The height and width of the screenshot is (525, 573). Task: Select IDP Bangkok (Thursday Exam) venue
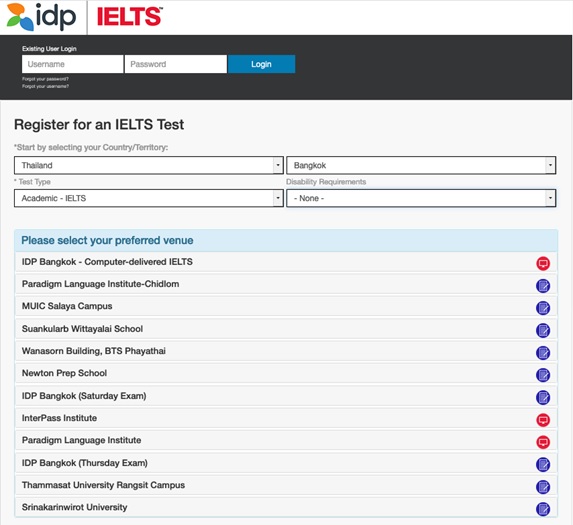286,463
